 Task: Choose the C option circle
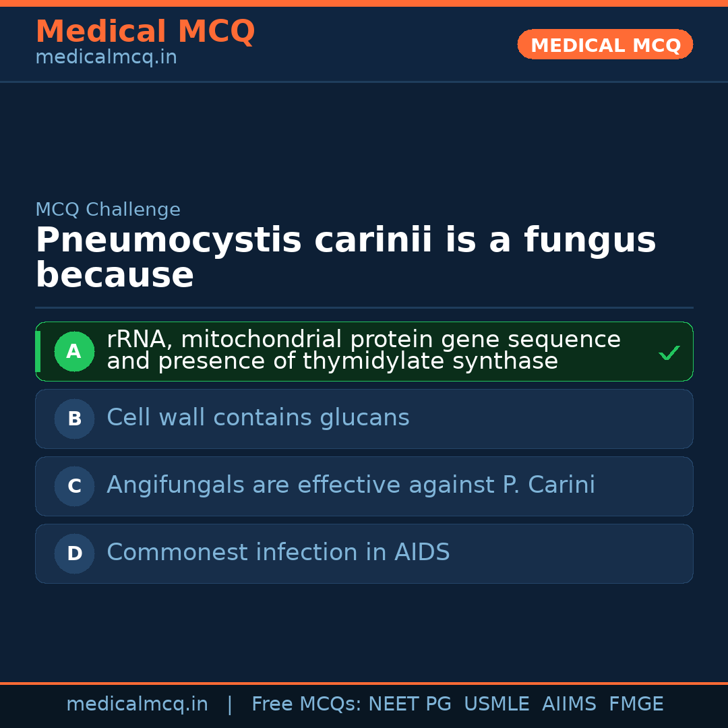coord(74,486)
